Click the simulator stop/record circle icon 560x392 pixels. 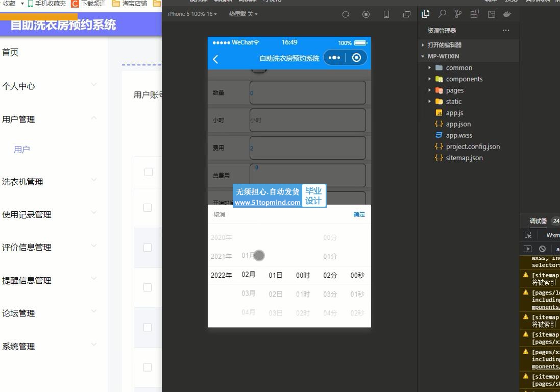[366, 14]
